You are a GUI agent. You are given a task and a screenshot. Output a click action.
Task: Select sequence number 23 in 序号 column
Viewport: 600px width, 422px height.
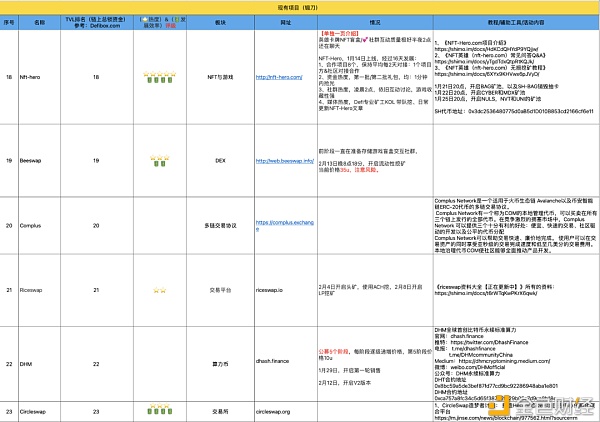(9, 412)
